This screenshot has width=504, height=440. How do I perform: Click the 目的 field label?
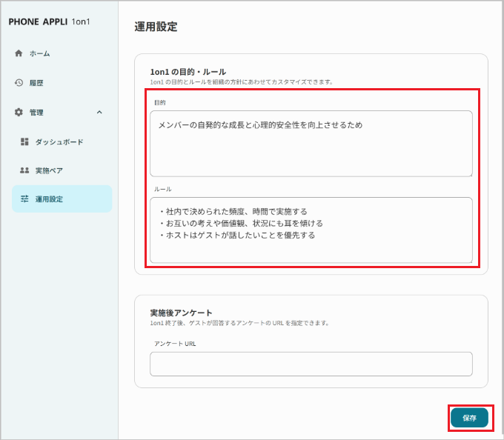(x=160, y=103)
